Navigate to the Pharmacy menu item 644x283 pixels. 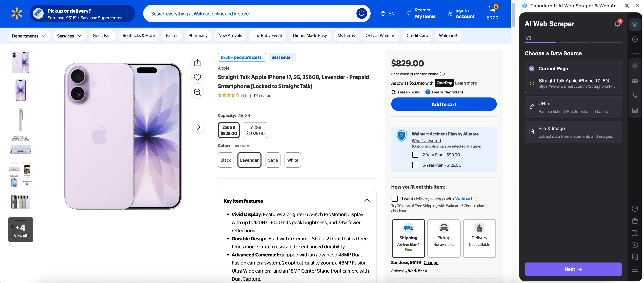(198, 35)
